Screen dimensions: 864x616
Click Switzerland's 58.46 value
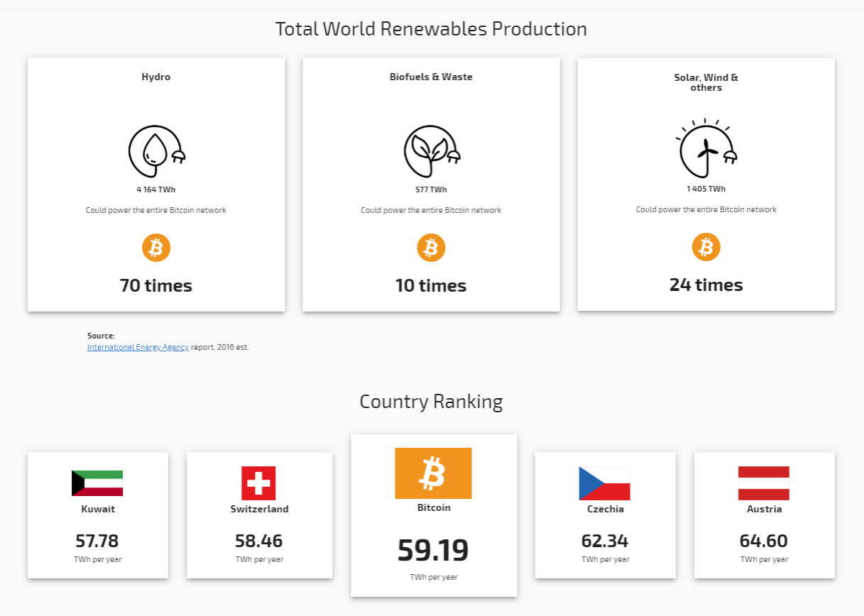(x=259, y=541)
